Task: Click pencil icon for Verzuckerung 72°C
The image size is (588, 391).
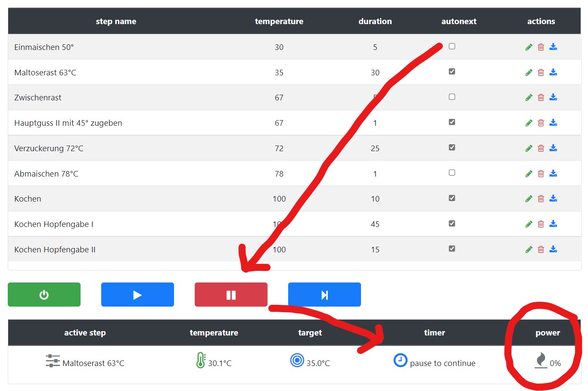Action: [529, 148]
